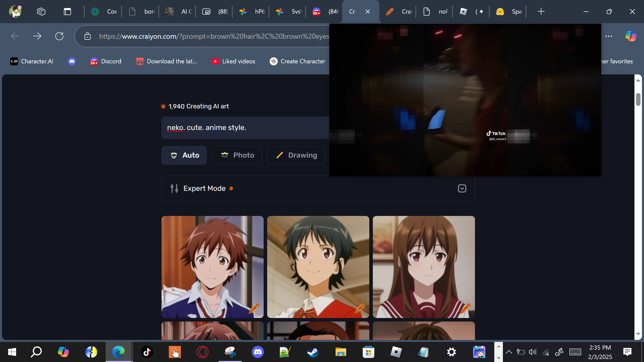Switch to the hP6 tab
The width and height of the screenshot is (644, 362).
pos(252,12)
